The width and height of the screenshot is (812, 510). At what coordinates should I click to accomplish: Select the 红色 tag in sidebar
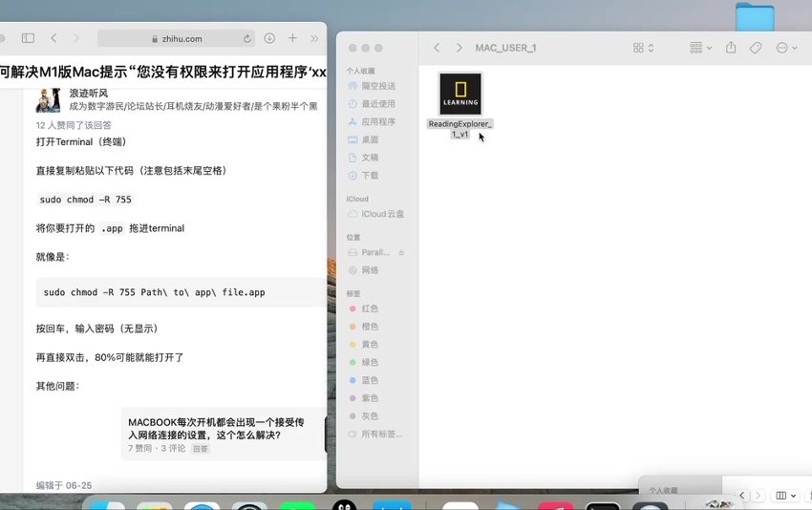coord(370,308)
